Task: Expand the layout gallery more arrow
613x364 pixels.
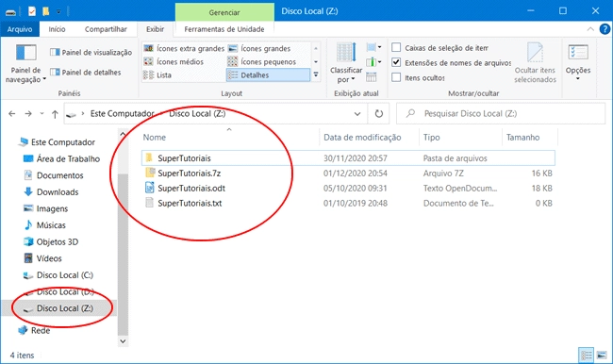Action: (x=316, y=74)
